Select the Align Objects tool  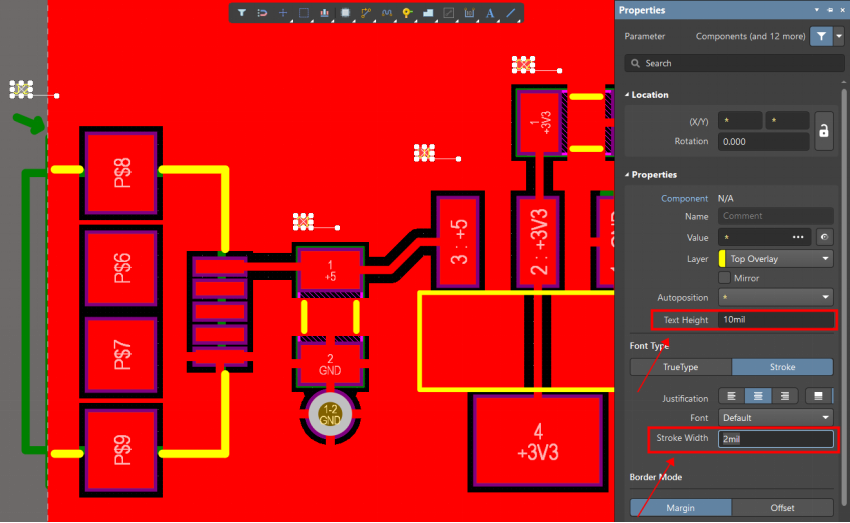(x=325, y=13)
